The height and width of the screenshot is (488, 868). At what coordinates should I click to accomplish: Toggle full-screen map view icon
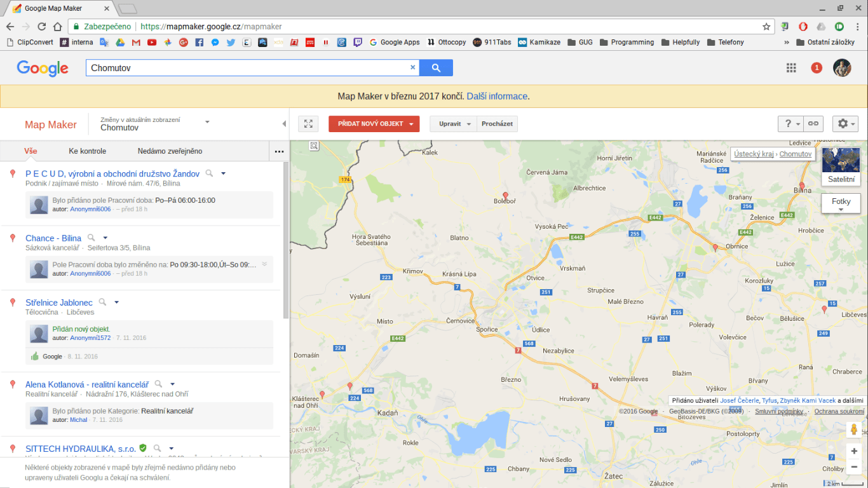(308, 124)
